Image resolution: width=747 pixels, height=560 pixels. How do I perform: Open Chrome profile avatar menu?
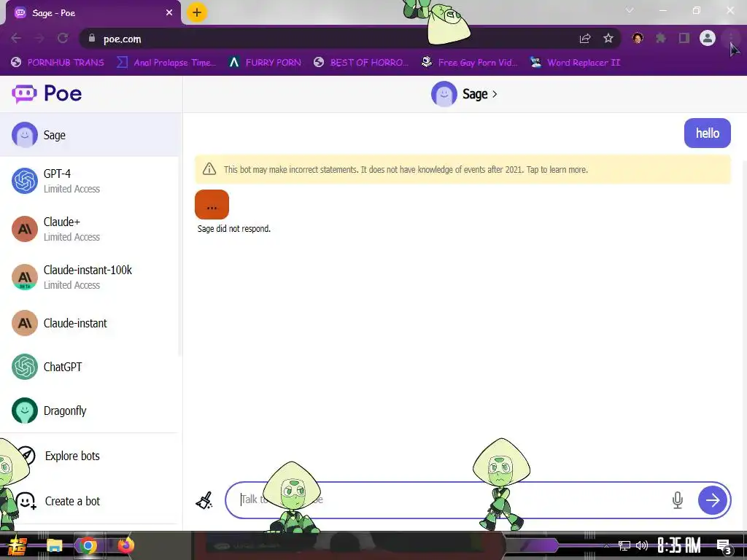click(x=708, y=38)
